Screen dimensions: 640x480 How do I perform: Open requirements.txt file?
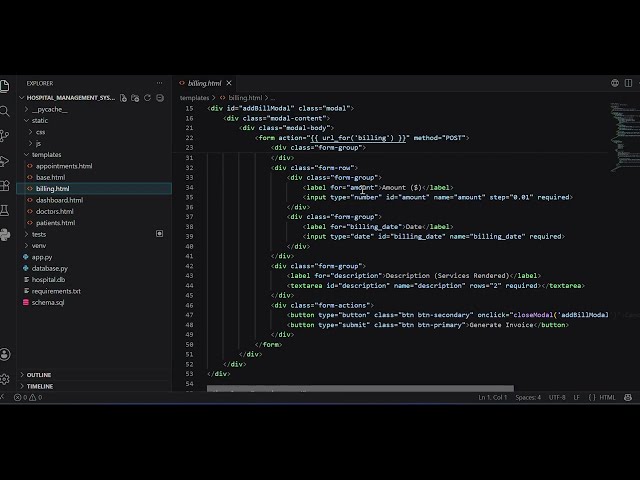pos(56,291)
